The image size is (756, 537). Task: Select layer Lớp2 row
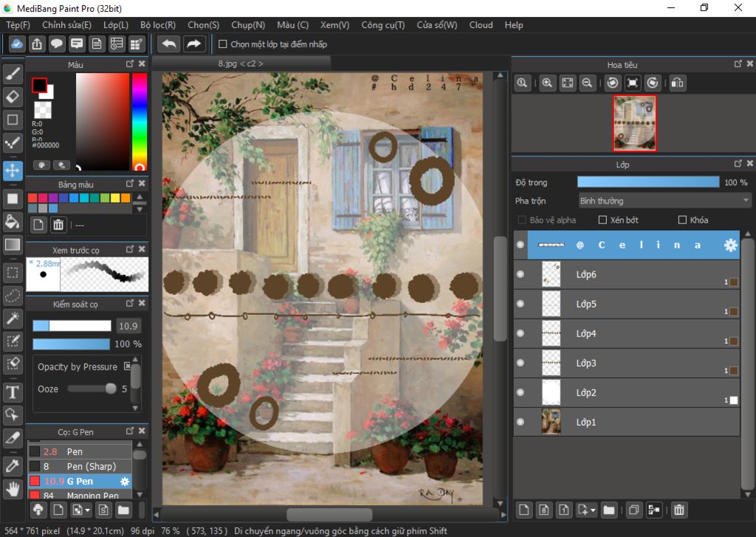[626, 392]
